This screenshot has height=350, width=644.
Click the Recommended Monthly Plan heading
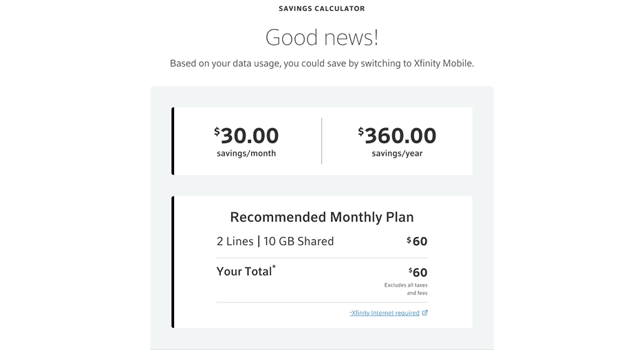click(x=321, y=217)
